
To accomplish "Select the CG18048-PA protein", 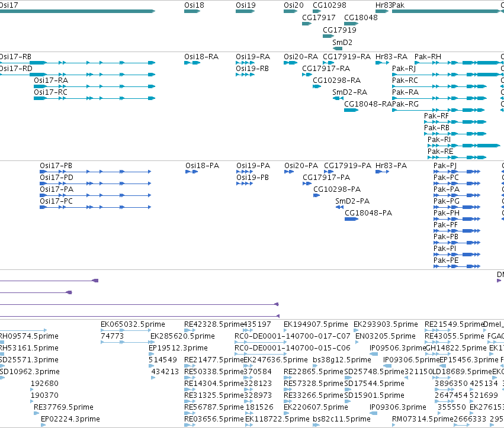I will tap(351, 219).
